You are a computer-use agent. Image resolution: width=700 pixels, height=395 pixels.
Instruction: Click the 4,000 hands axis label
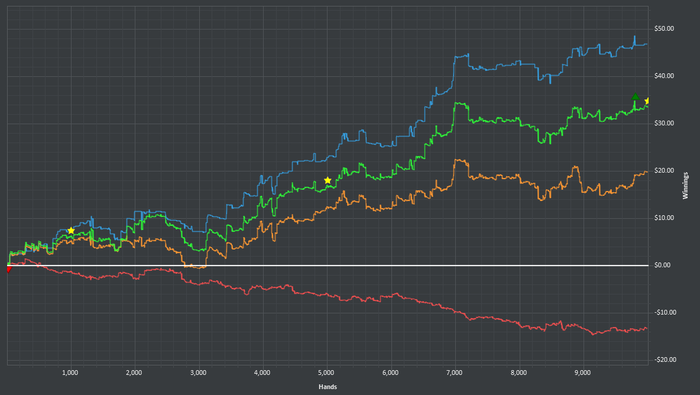[262, 373]
